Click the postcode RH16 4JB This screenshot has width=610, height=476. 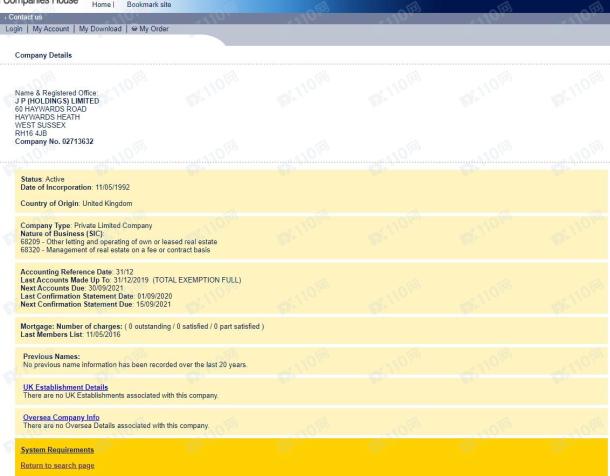coord(31,133)
